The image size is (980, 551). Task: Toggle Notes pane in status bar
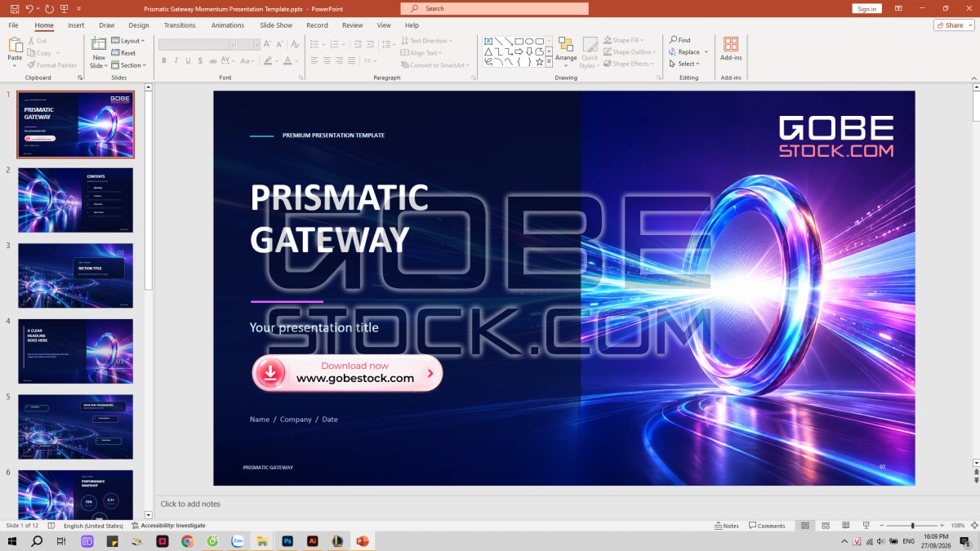726,526
